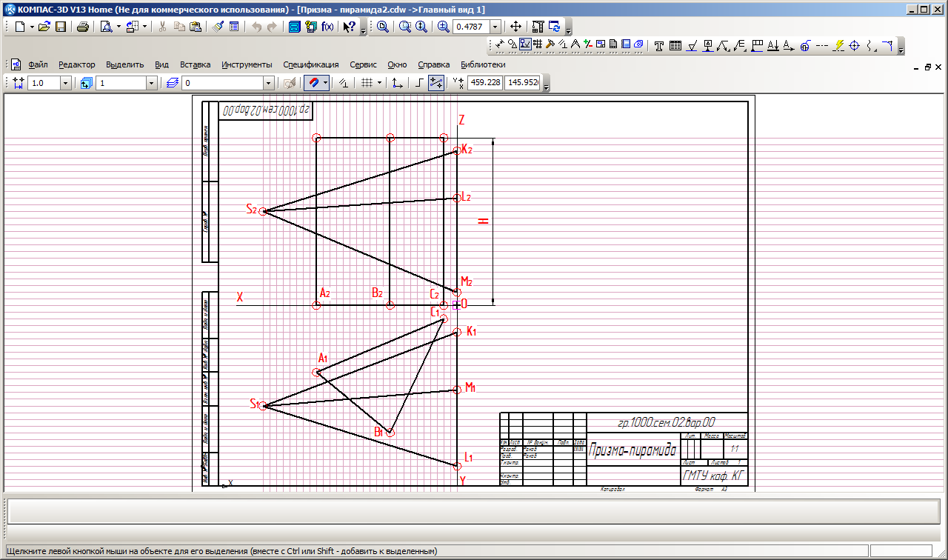Image resolution: width=948 pixels, height=560 pixels.
Task: Click the 'ГМТУ каф. КГ' title block text
Action: point(712,476)
